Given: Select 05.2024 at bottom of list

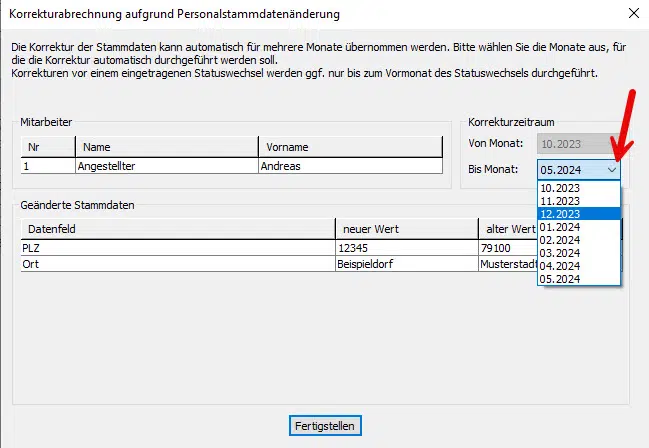Looking at the screenshot, I should tap(559, 278).
